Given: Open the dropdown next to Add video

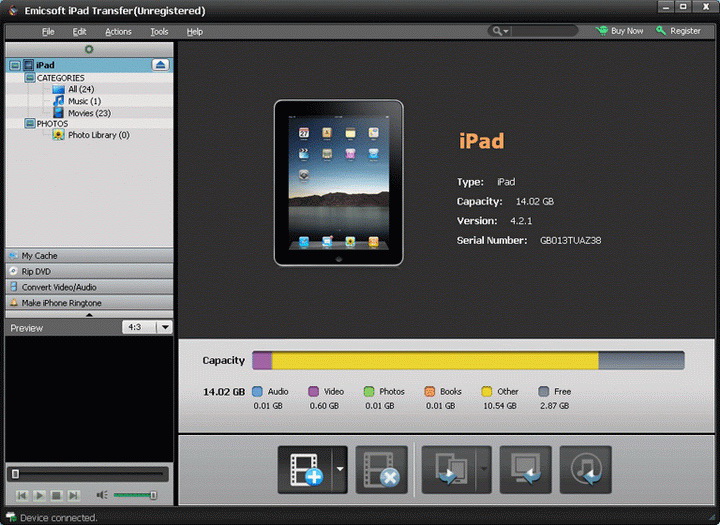Looking at the screenshot, I should (x=340, y=469).
